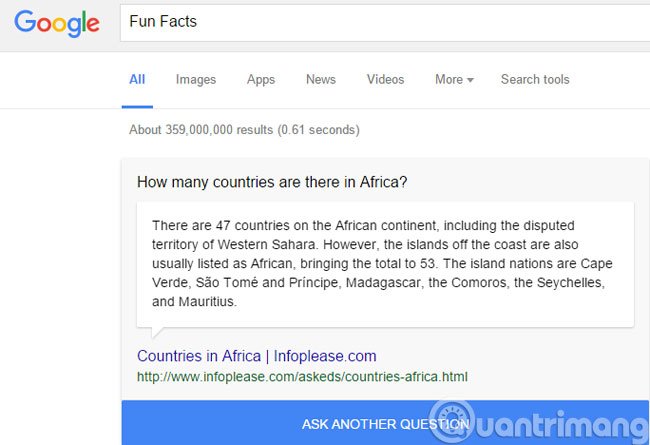Image resolution: width=650 pixels, height=445 pixels.
Task: Click the Google logo
Action: coord(57,24)
